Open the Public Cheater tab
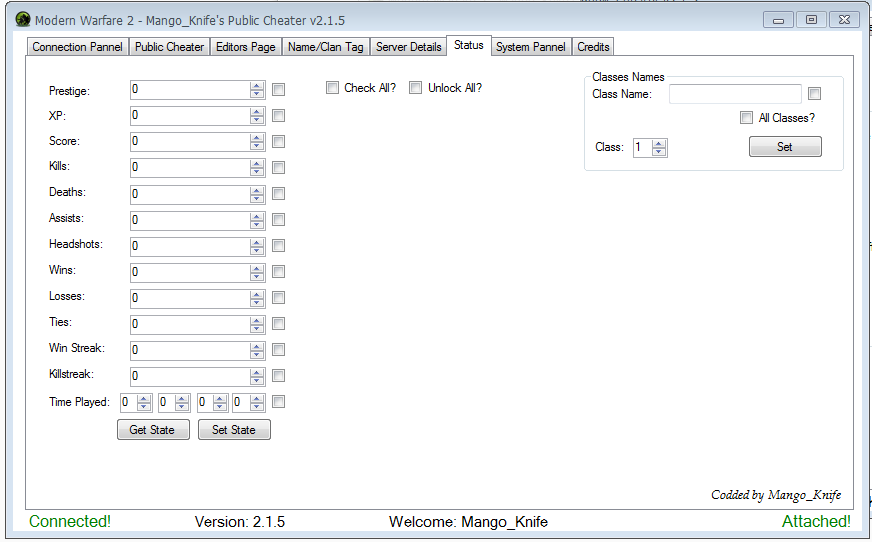The height and width of the screenshot is (542, 872). coord(169,47)
